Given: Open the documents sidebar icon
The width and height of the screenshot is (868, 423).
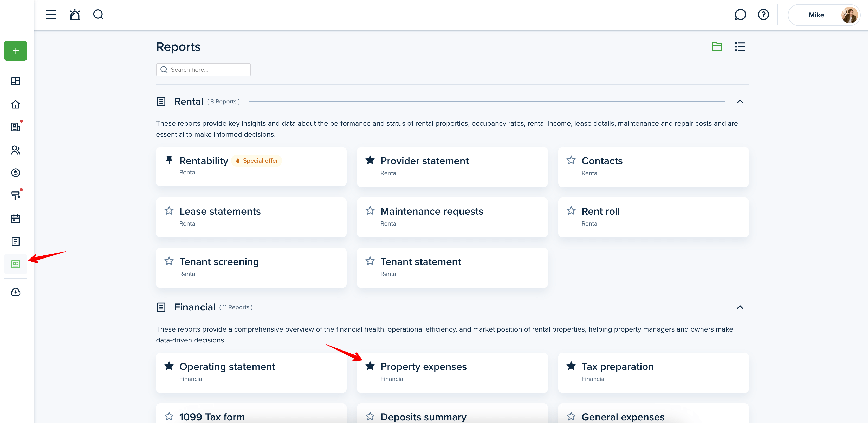Looking at the screenshot, I should coord(16,241).
